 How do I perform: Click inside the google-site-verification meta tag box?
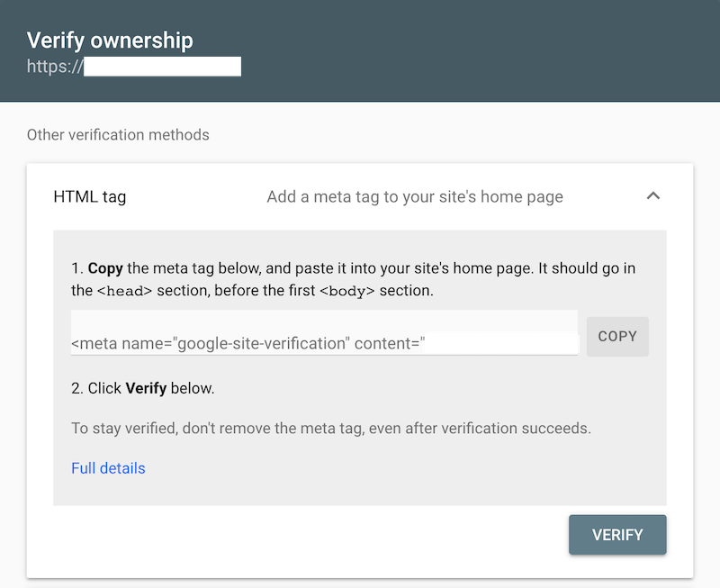[270, 342]
